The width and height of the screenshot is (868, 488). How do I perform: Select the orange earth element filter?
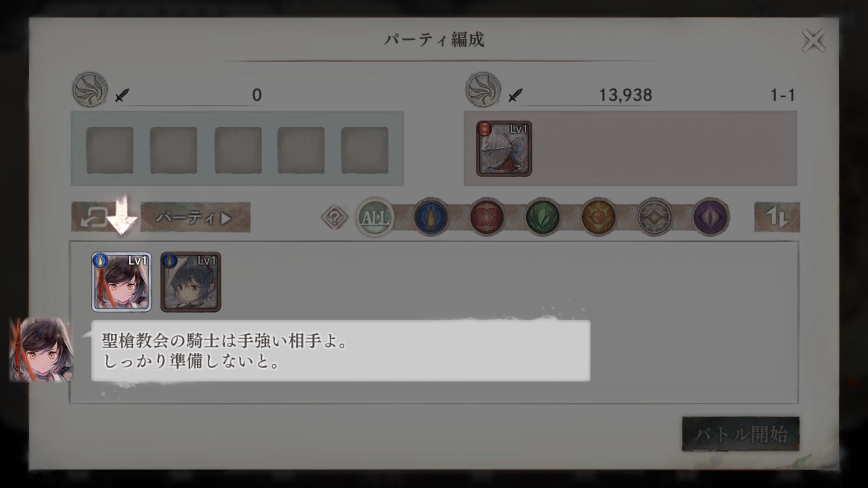(599, 217)
